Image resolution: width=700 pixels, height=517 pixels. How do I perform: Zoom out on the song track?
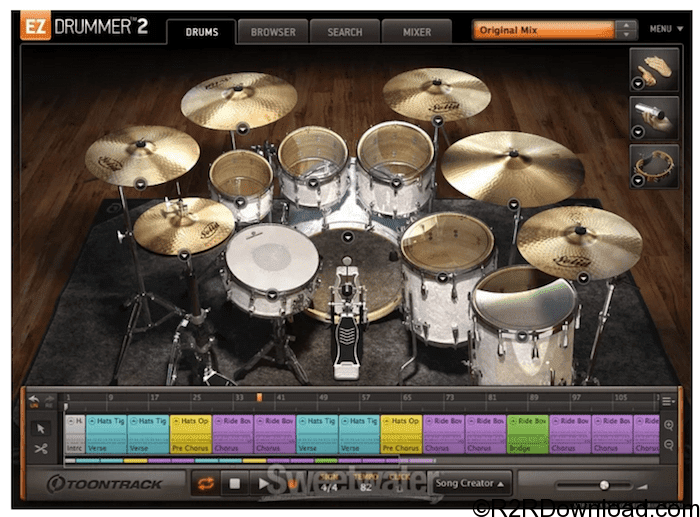click(x=668, y=444)
